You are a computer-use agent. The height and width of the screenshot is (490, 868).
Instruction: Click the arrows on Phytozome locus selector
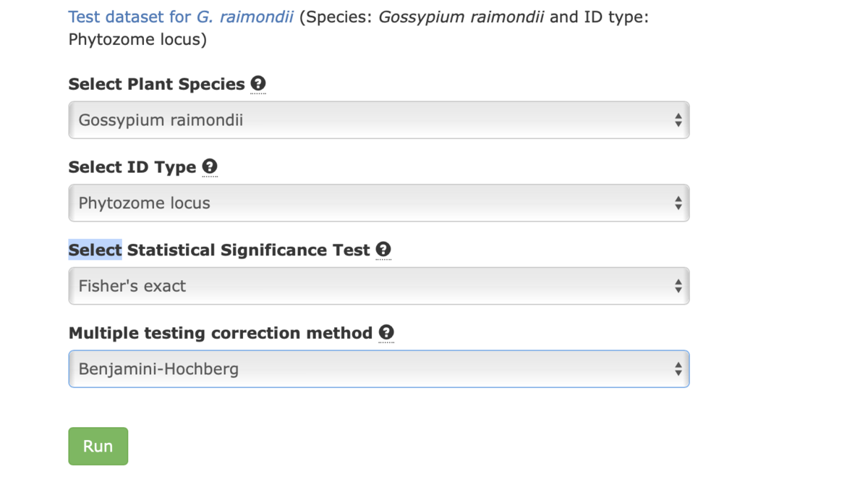[x=678, y=203]
